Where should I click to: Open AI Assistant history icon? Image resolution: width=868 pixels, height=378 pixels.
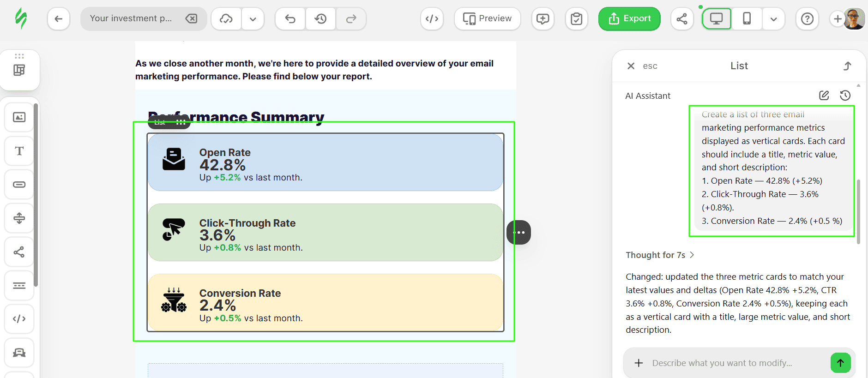coord(845,96)
